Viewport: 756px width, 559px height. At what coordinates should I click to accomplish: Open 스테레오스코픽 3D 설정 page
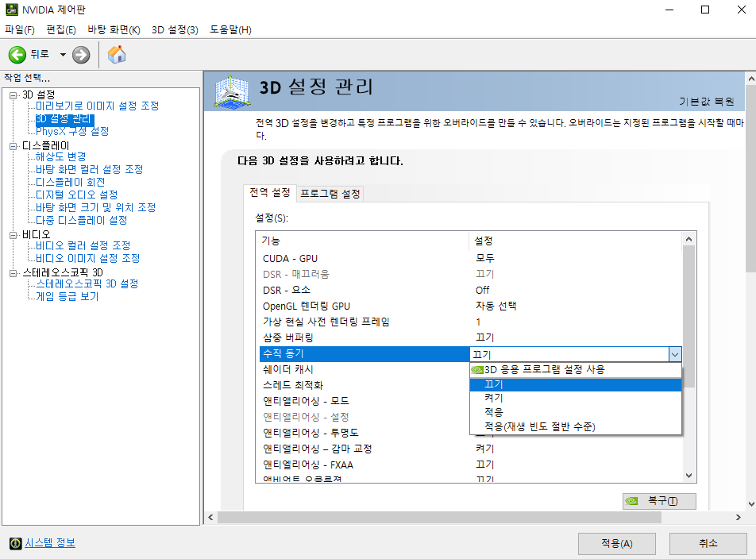pyautogui.click(x=87, y=283)
